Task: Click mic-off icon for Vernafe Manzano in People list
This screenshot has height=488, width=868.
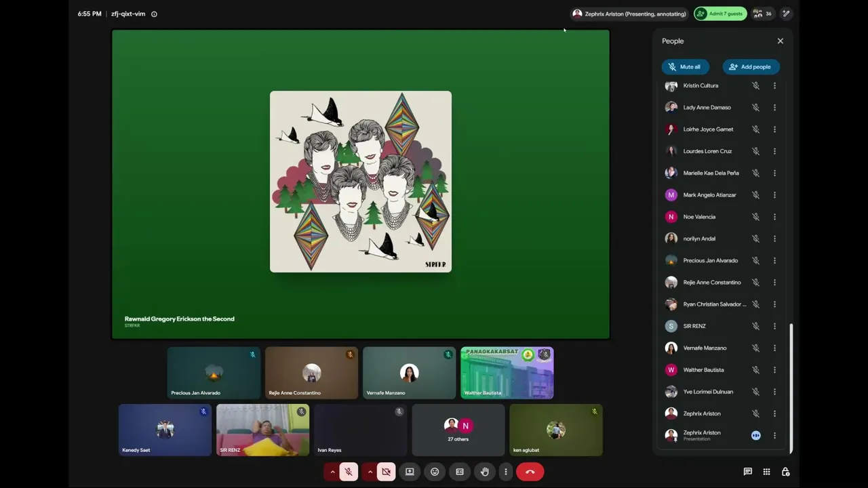Action: (x=755, y=348)
